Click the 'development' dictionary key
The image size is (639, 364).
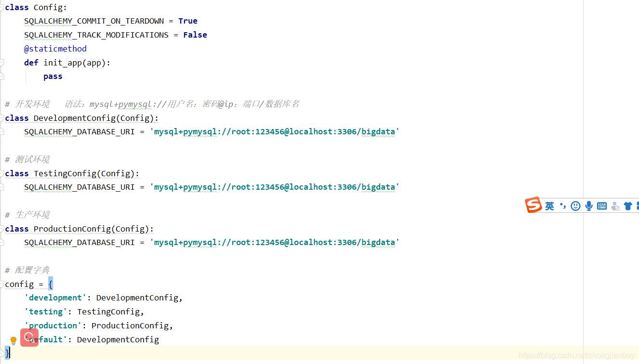click(55, 298)
